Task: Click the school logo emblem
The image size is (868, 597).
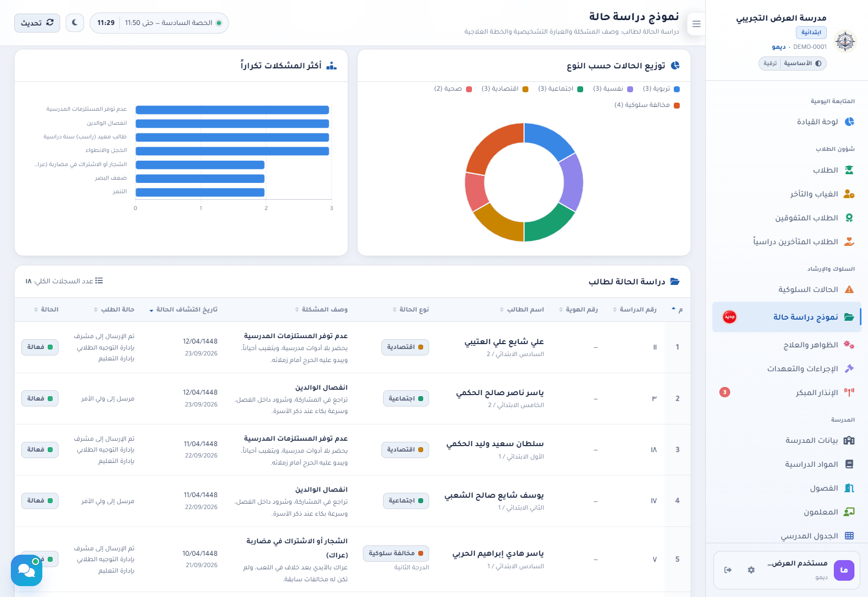Action: tap(845, 41)
